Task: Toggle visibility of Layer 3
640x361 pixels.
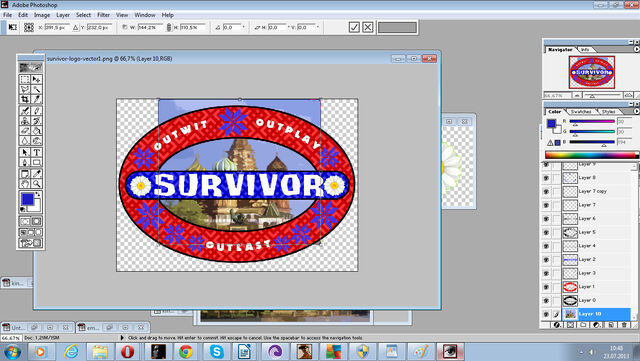Action: (546, 273)
